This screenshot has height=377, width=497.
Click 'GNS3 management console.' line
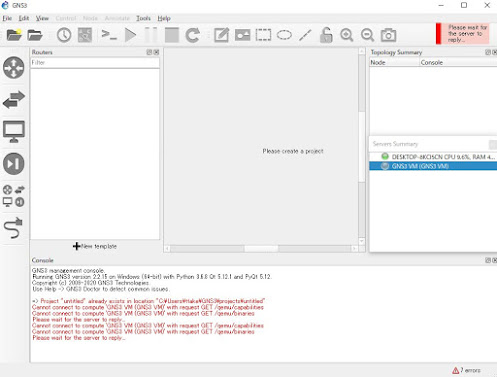click(68, 270)
